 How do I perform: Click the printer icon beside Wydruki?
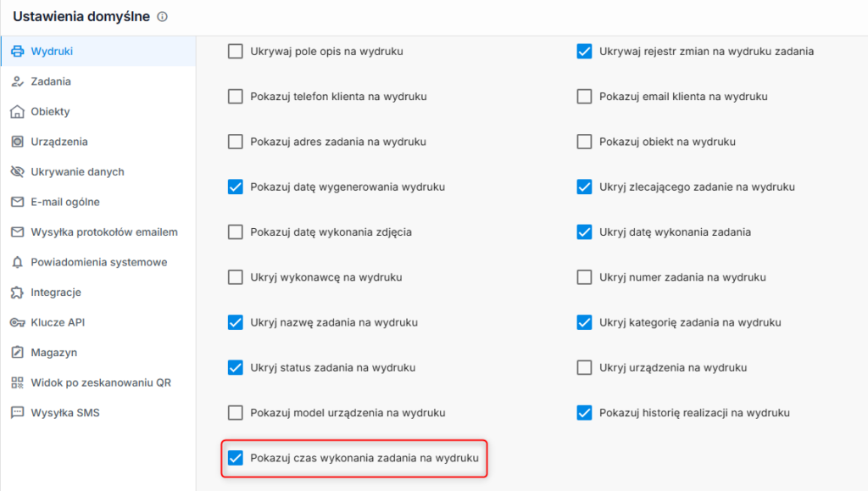18,51
